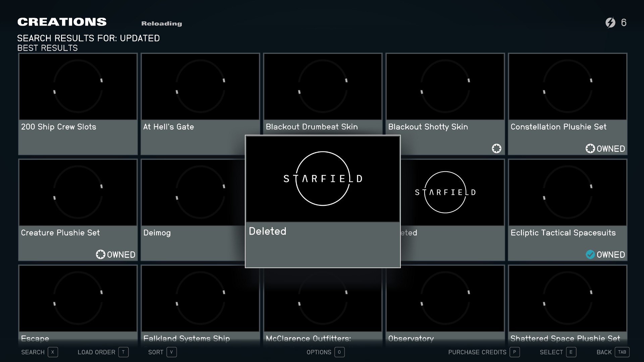Click the P key icon for Purchase Credits
The image size is (644, 362).
click(515, 352)
